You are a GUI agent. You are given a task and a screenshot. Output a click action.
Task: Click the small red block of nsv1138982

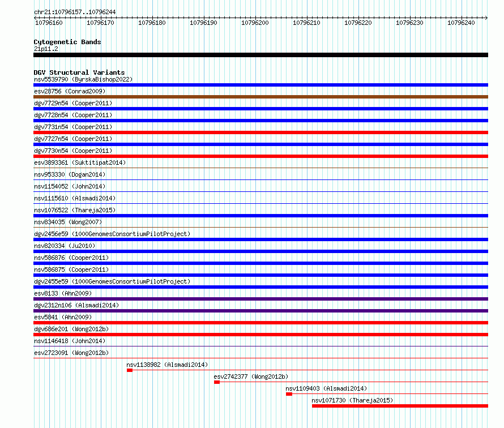coord(130,370)
